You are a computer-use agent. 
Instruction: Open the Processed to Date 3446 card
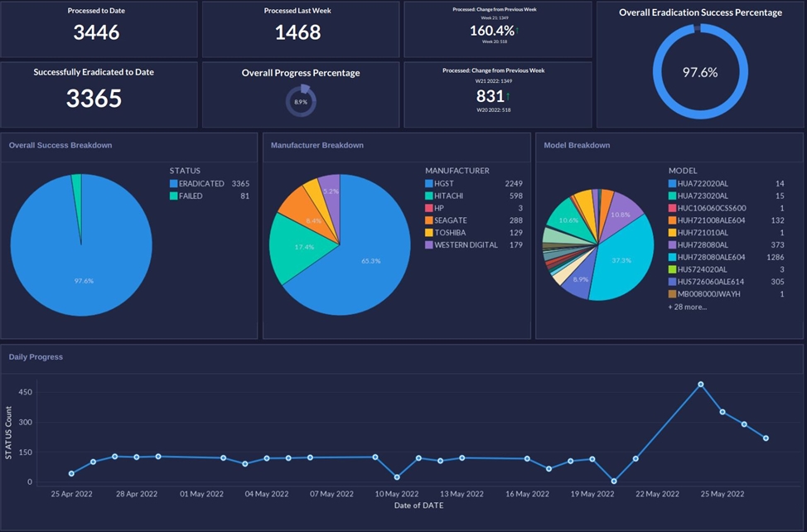[x=98, y=29]
